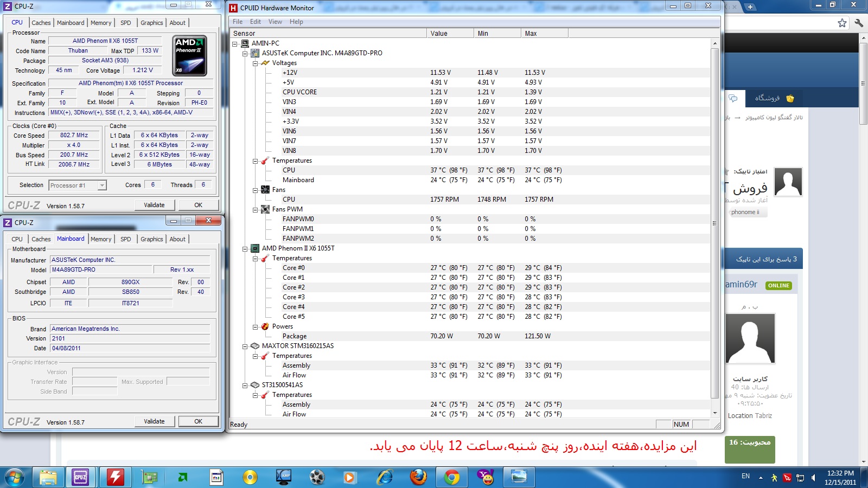Collapse the ST31500541AS drive node
Image resolution: width=868 pixels, height=488 pixels.
[x=245, y=385]
